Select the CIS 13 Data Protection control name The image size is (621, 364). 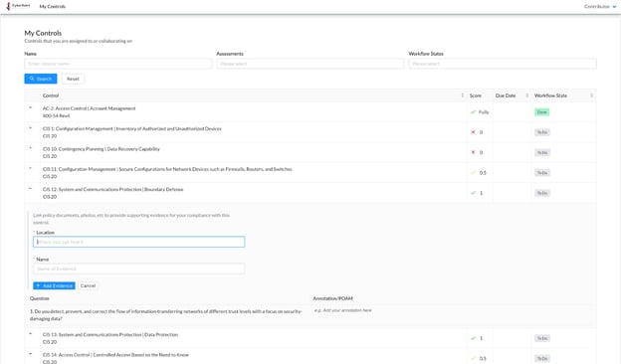tap(110, 334)
